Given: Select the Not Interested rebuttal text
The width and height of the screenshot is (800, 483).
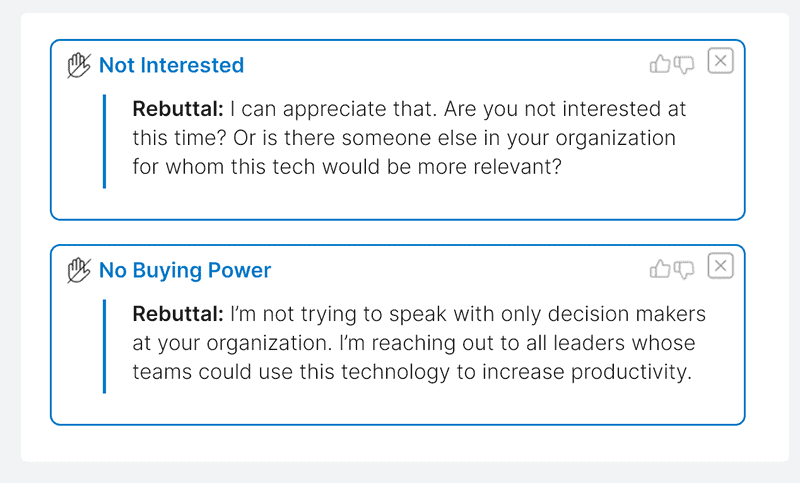Looking at the screenshot, I should 409,138.
